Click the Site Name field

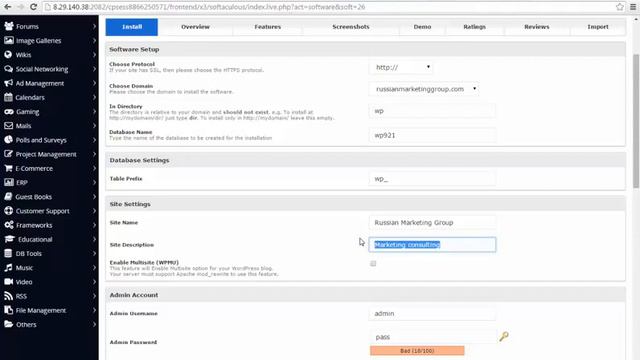pyautogui.click(x=432, y=222)
